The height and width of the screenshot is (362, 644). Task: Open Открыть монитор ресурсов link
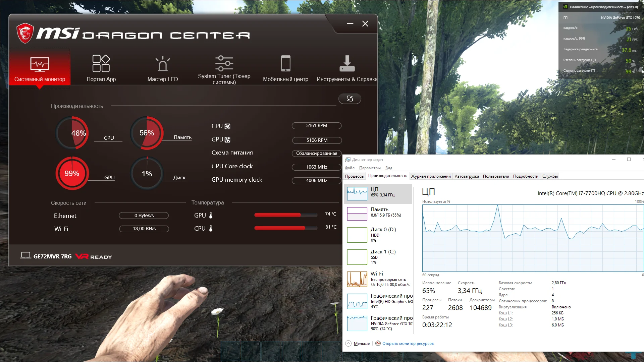408,344
